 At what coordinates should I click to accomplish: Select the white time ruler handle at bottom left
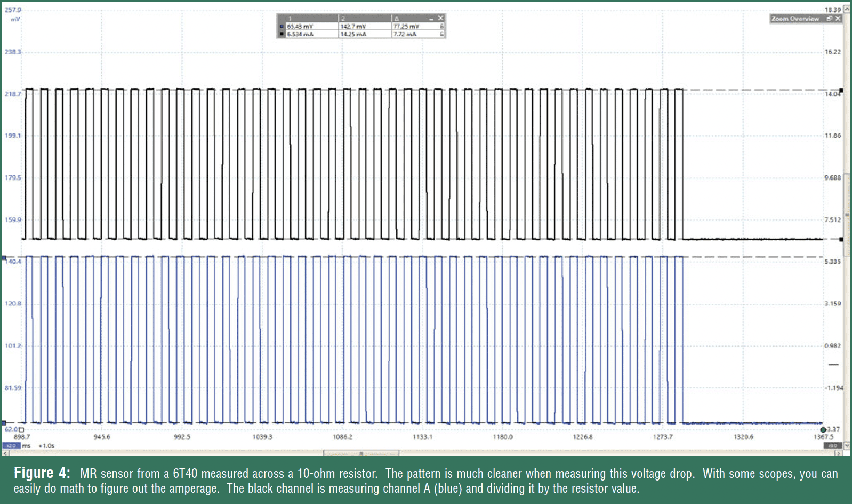(x=21, y=429)
